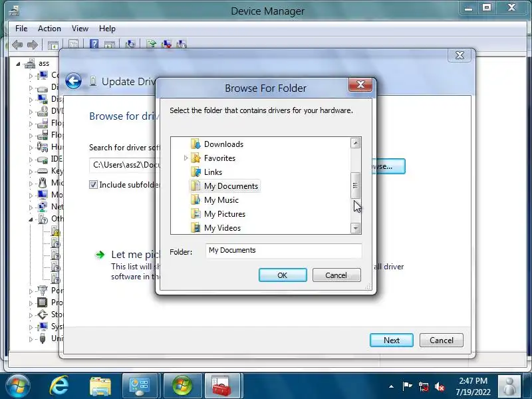Click the Show/Hide console tree toolbar icon
Screen dimensions: 532x399
coord(53,45)
